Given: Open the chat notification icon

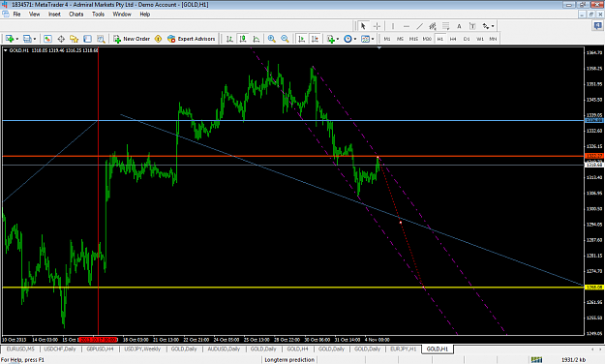Looking at the screenshot, I should pyautogui.click(x=597, y=26).
